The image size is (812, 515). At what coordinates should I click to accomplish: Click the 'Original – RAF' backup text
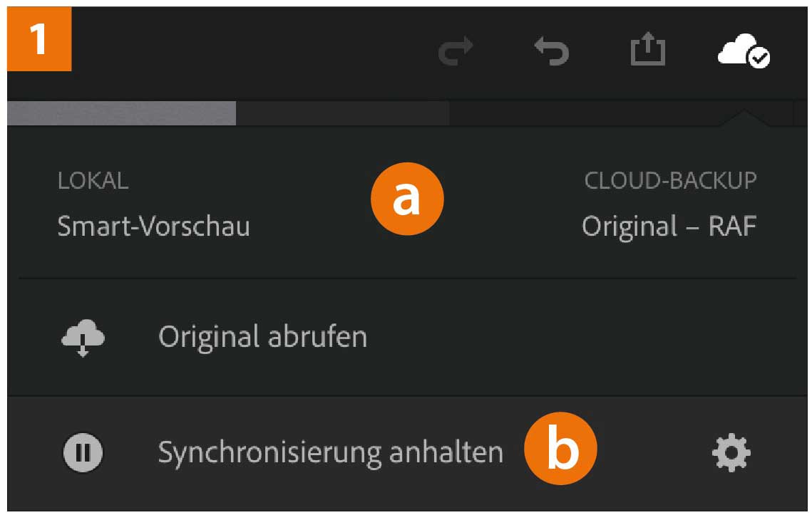tap(669, 227)
